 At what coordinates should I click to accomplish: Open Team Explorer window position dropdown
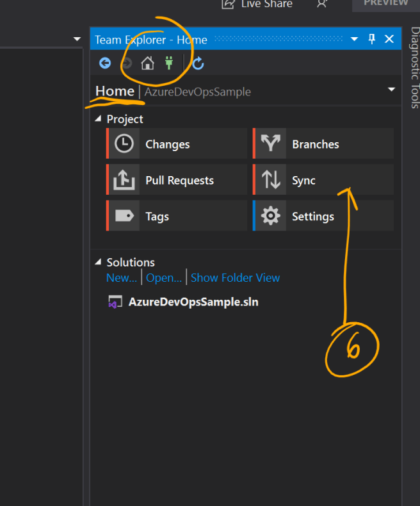coord(355,40)
